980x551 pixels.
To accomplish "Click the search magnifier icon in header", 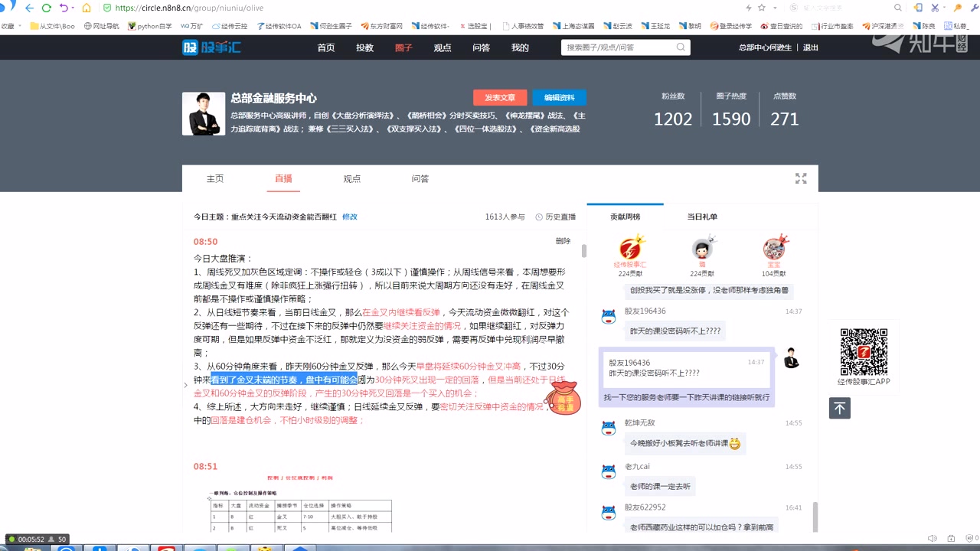I will click(681, 47).
